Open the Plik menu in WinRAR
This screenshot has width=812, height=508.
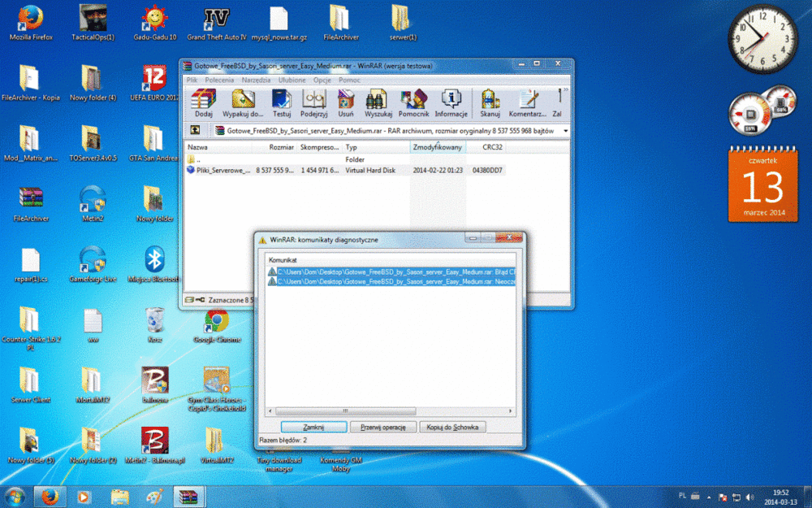192,80
